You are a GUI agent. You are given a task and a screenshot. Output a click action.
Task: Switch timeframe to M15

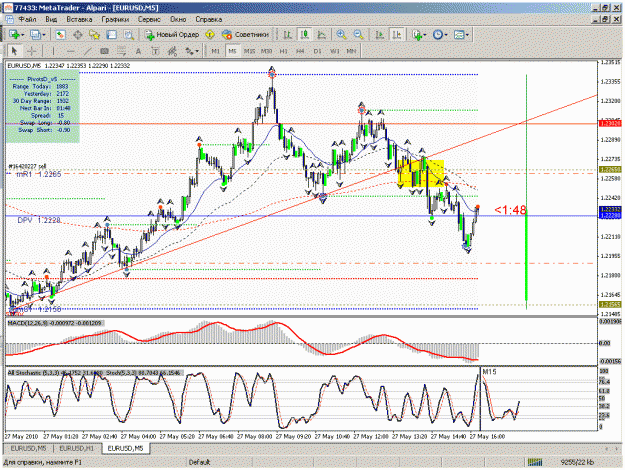pyautogui.click(x=250, y=51)
